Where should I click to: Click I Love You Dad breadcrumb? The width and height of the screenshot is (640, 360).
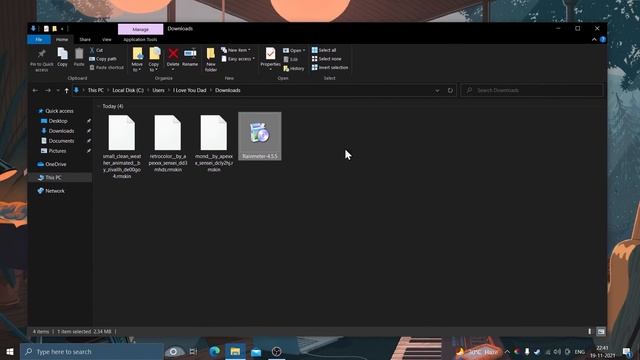189,90
